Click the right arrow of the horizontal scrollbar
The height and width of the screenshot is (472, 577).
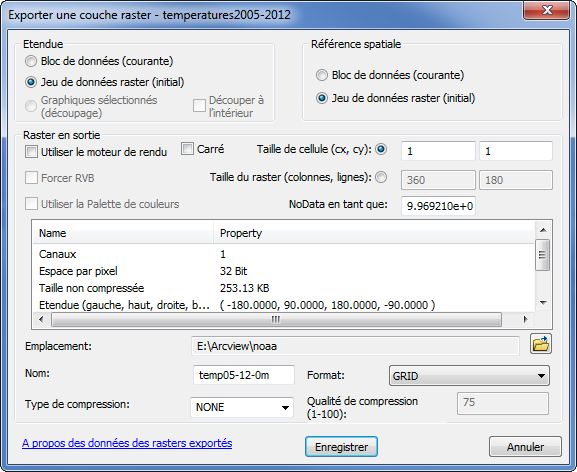click(525, 319)
